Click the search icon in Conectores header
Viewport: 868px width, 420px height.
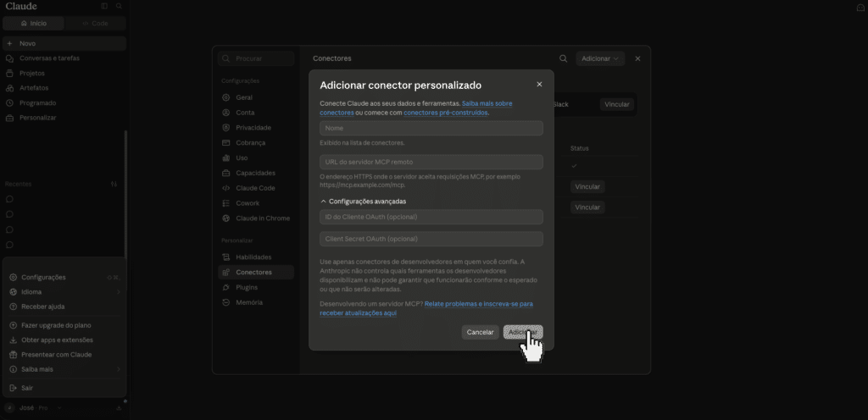(563, 58)
